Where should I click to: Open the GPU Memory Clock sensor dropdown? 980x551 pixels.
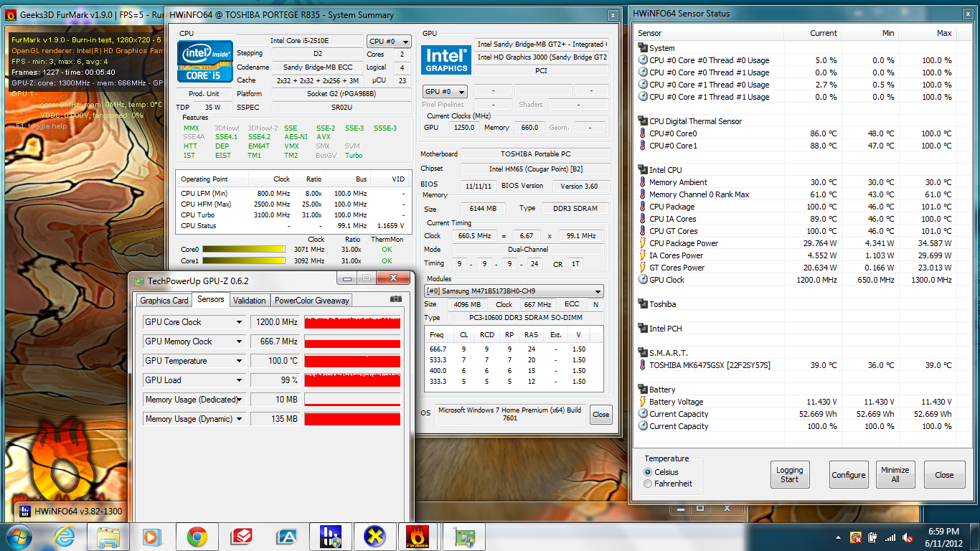point(238,342)
